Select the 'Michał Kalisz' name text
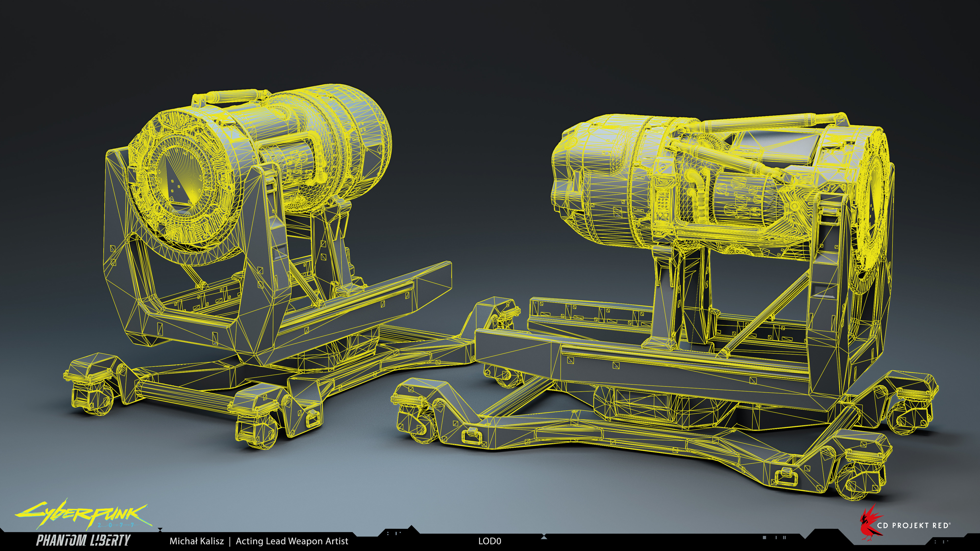 pos(197,541)
